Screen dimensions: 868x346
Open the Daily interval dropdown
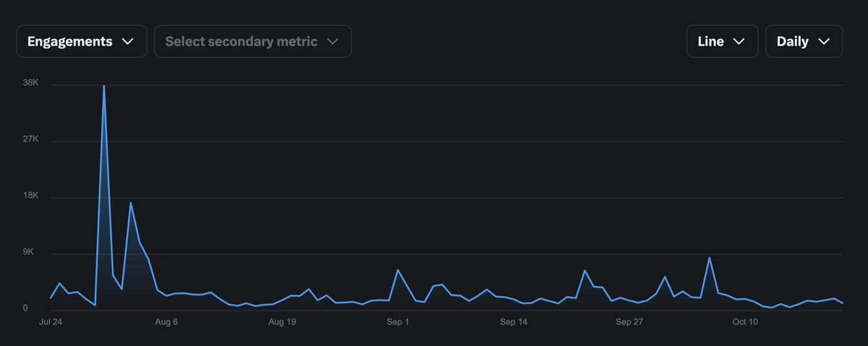(804, 41)
